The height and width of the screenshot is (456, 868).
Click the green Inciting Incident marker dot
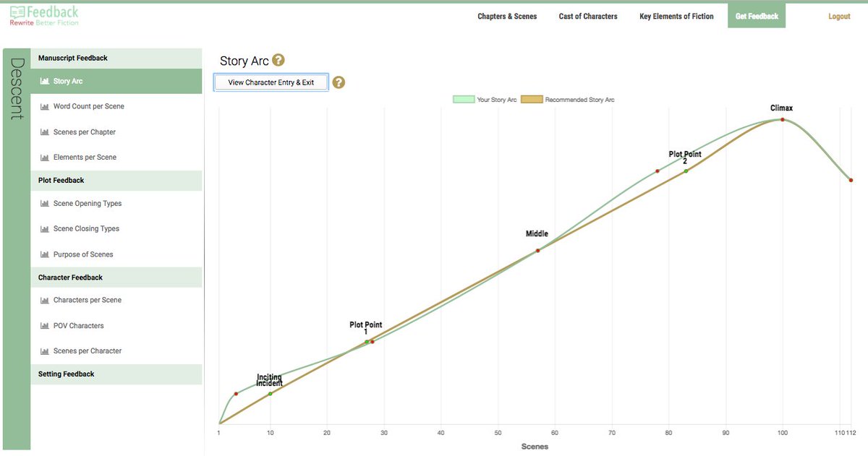coord(270,394)
